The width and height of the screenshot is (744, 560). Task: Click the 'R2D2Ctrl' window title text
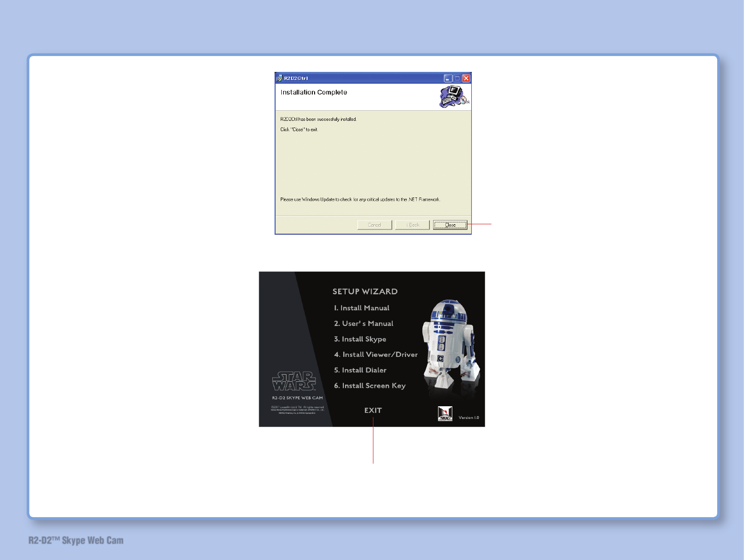click(x=296, y=78)
